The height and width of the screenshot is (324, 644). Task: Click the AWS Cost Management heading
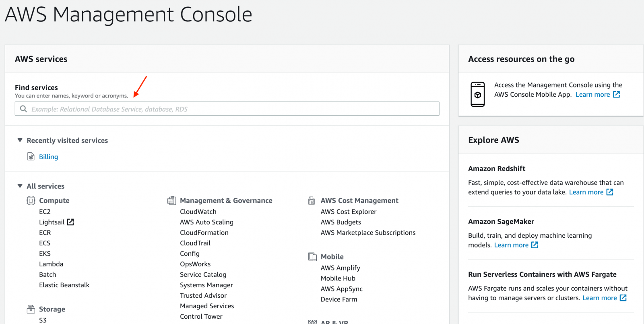click(x=359, y=200)
